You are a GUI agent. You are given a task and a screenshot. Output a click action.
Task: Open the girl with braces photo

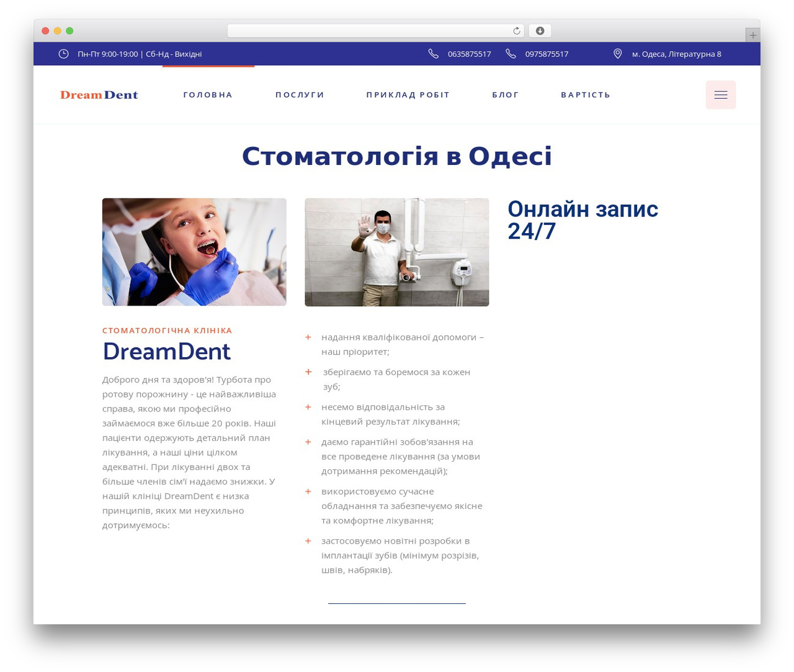click(194, 252)
